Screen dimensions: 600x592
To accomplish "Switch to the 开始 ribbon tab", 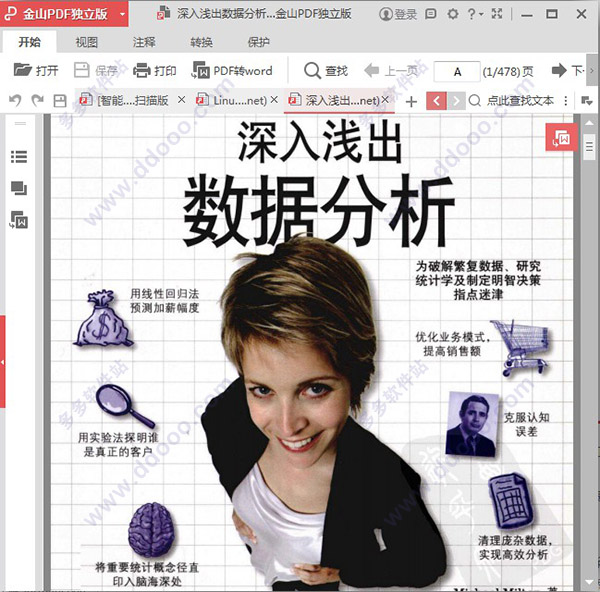I will tap(29, 42).
